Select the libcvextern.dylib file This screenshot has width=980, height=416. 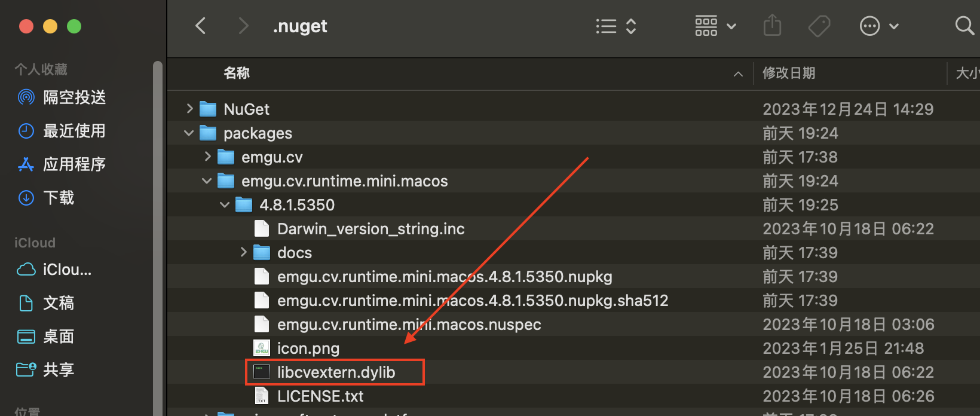(336, 372)
